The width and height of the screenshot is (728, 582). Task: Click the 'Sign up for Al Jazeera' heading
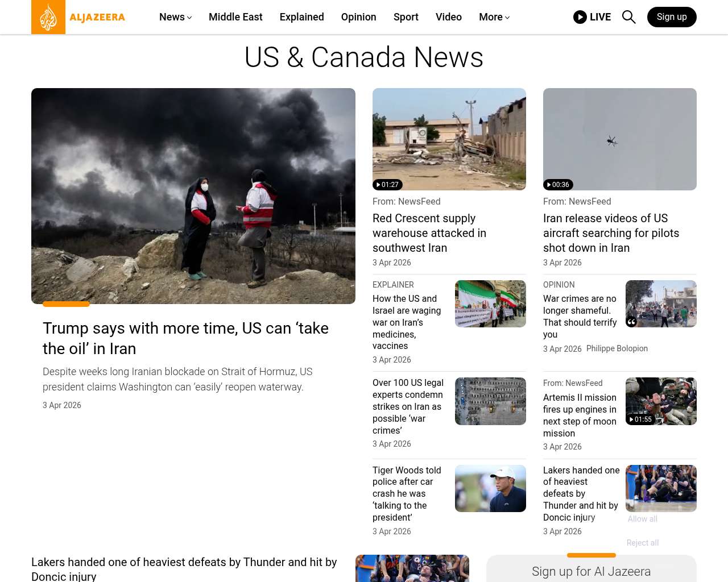click(x=591, y=571)
